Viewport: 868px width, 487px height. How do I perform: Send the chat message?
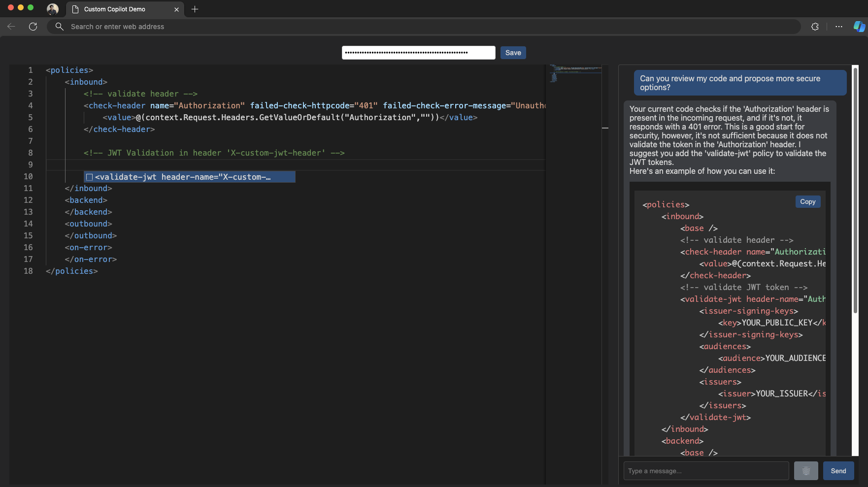click(x=838, y=471)
